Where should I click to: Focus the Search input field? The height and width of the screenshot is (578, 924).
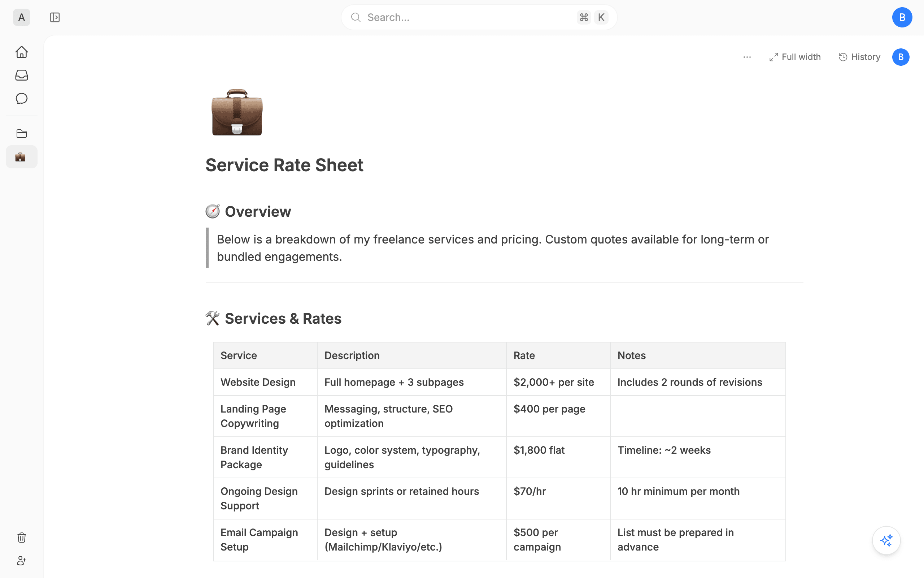click(479, 17)
